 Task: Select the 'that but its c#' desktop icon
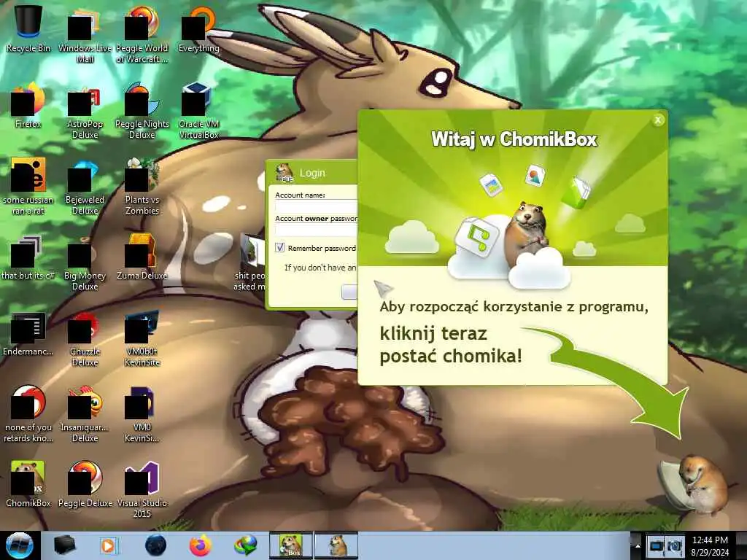click(28, 257)
